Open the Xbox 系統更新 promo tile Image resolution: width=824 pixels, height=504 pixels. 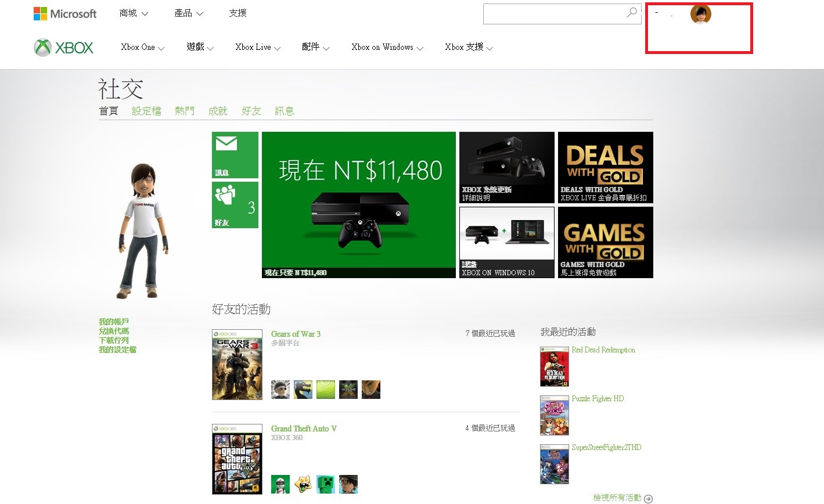click(x=507, y=168)
